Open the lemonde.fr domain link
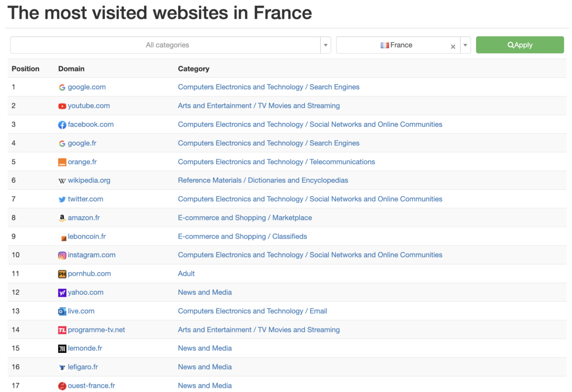Image resolution: width=572 pixels, height=392 pixels. click(x=85, y=348)
